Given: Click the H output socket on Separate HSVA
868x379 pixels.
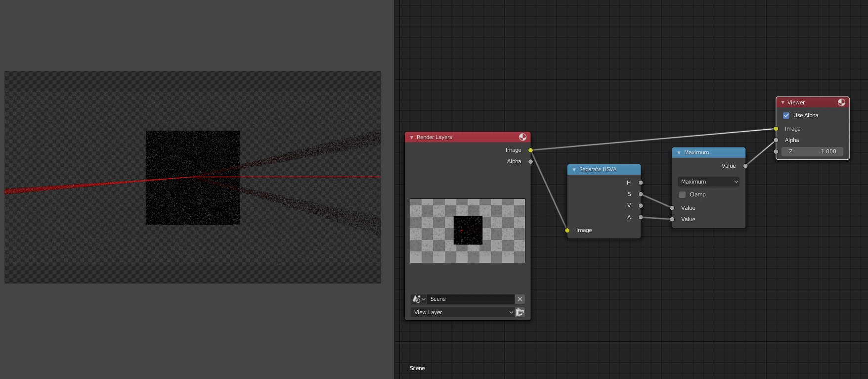Looking at the screenshot, I should [x=641, y=183].
